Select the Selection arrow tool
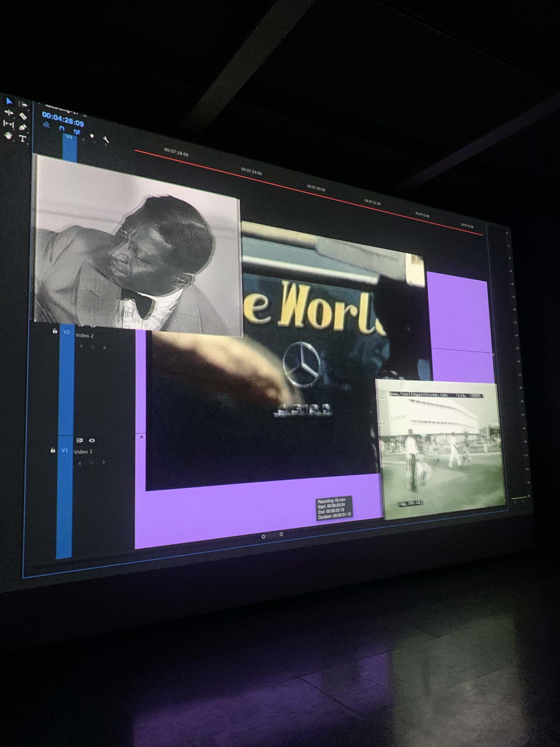The width and height of the screenshot is (560, 747). pos(9,101)
